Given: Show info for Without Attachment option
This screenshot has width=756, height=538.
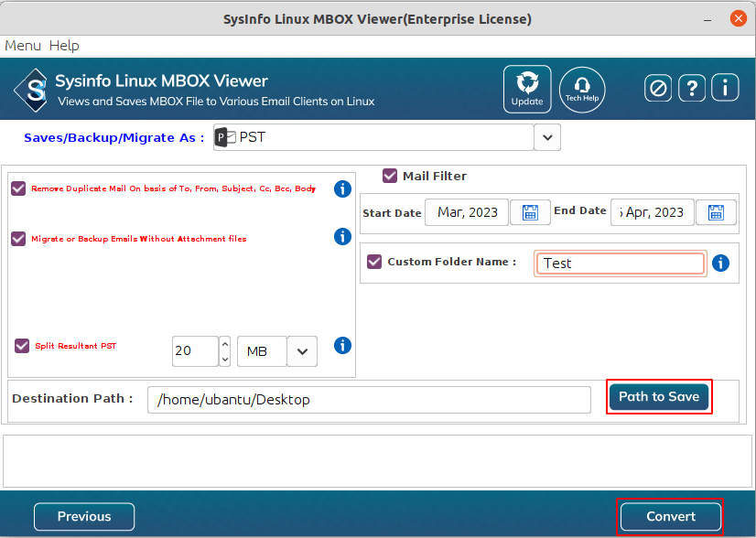Looking at the screenshot, I should click(342, 237).
